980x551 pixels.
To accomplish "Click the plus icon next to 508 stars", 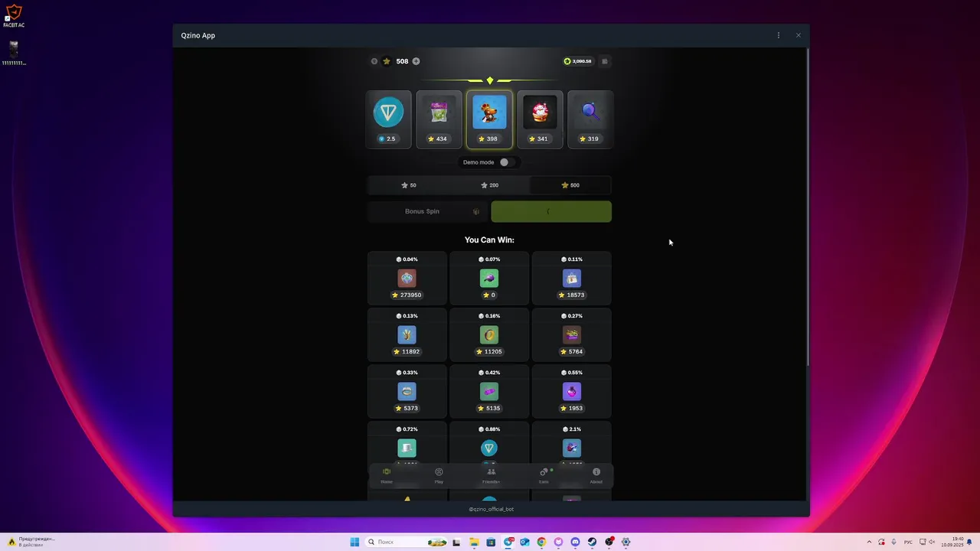I will 416,61.
